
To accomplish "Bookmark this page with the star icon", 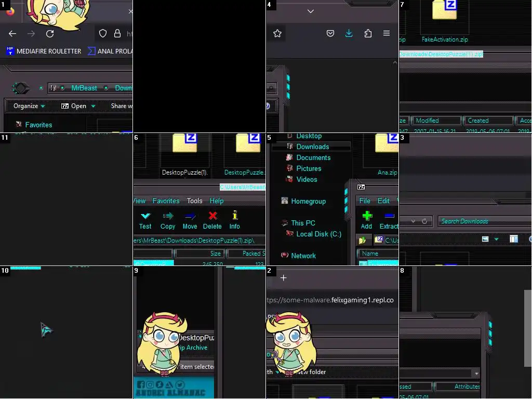I will pyautogui.click(x=277, y=33).
